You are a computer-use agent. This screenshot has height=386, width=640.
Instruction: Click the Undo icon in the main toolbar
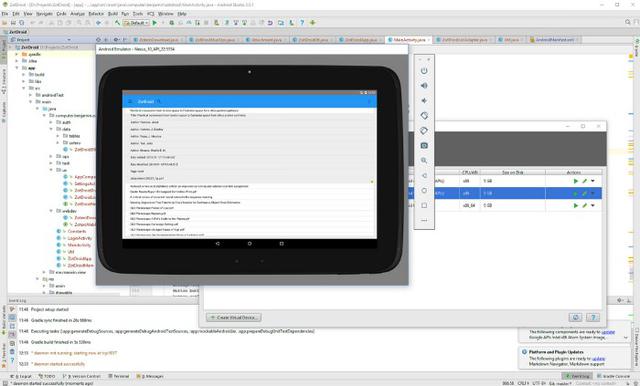33,23
